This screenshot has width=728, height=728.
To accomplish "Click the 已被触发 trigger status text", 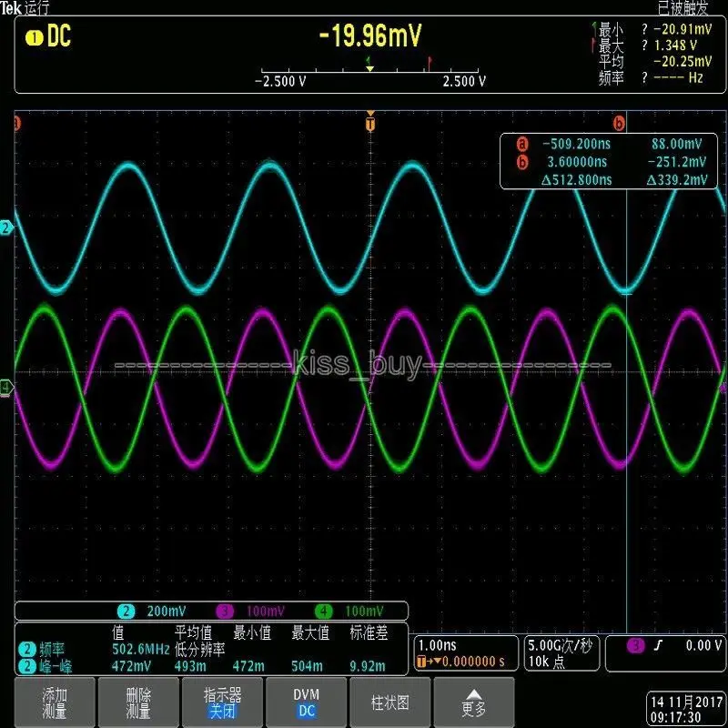I will click(682, 7).
